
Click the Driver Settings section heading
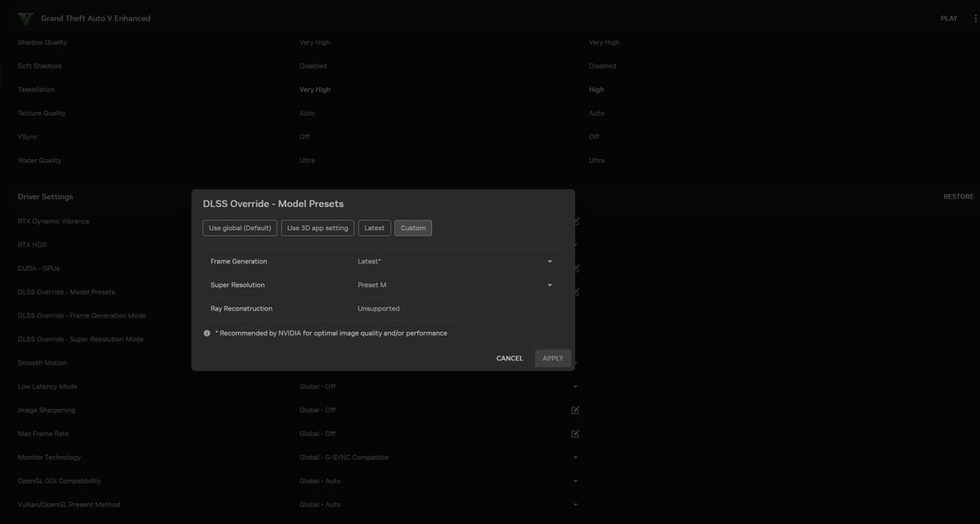46,197
